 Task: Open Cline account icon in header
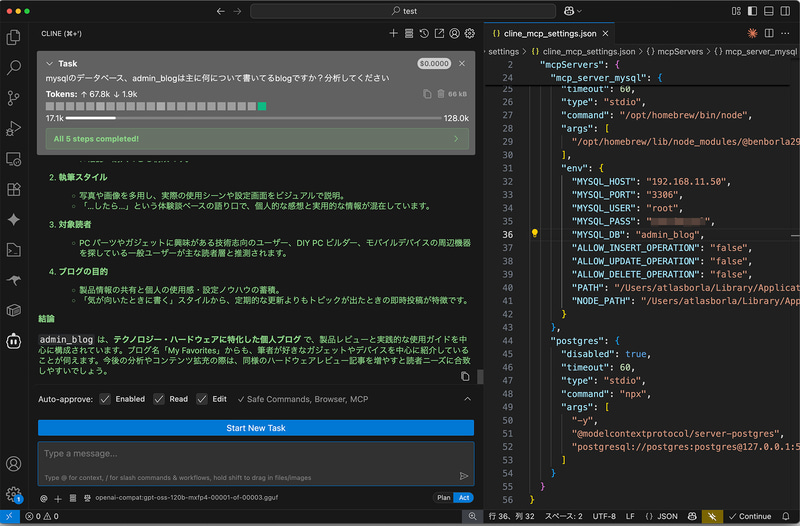click(x=454, y=33)
